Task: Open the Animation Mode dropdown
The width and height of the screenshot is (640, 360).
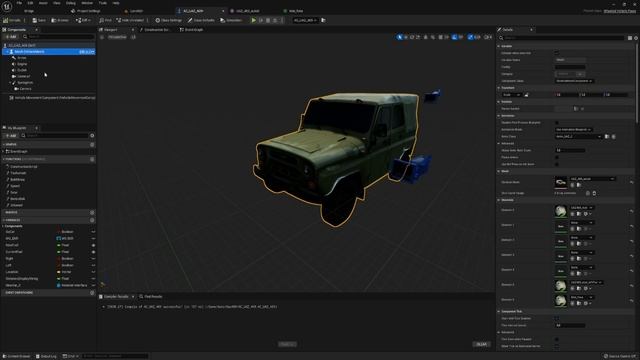Action: tap(574, 129)
